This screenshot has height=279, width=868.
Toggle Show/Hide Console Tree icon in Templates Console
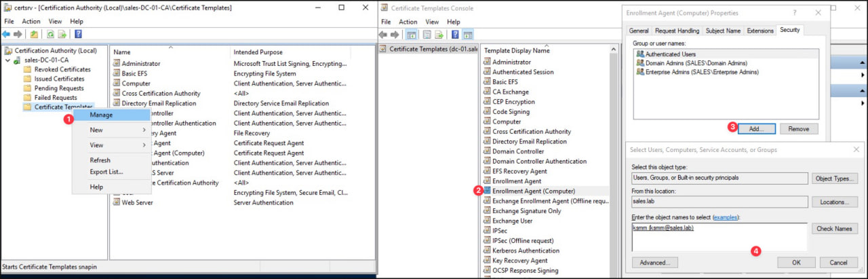click(412, 34)
